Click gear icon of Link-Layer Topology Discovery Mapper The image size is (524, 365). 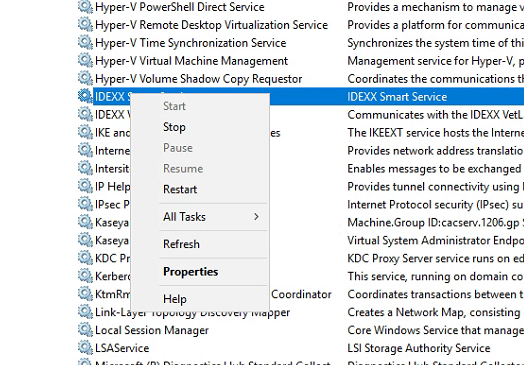(85, 312)
